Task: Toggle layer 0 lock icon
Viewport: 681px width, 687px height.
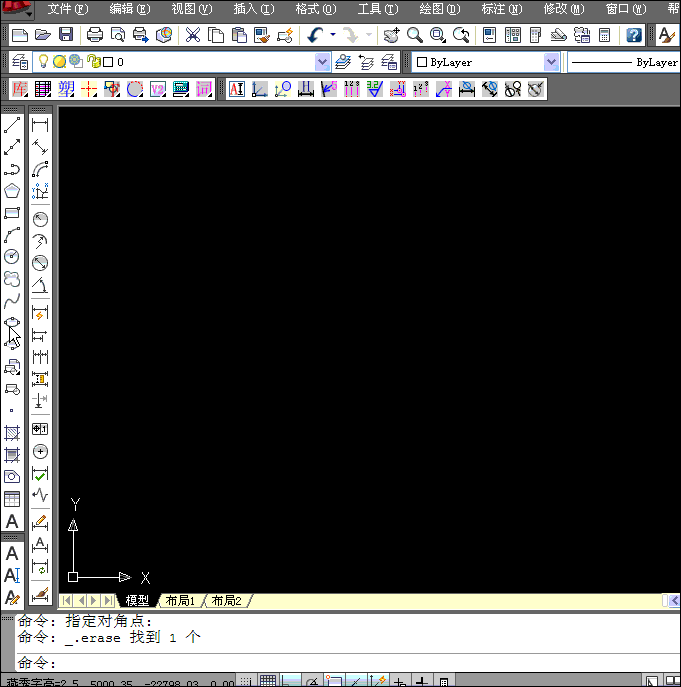Action: 93,61
